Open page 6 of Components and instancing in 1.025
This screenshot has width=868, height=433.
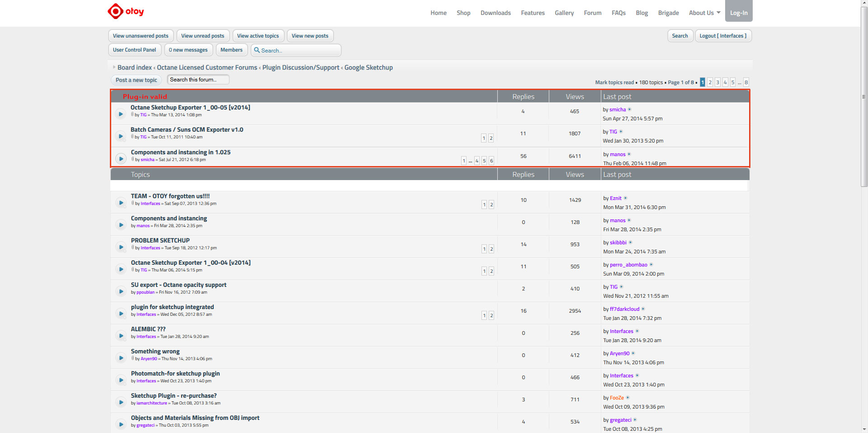[491, 161]
